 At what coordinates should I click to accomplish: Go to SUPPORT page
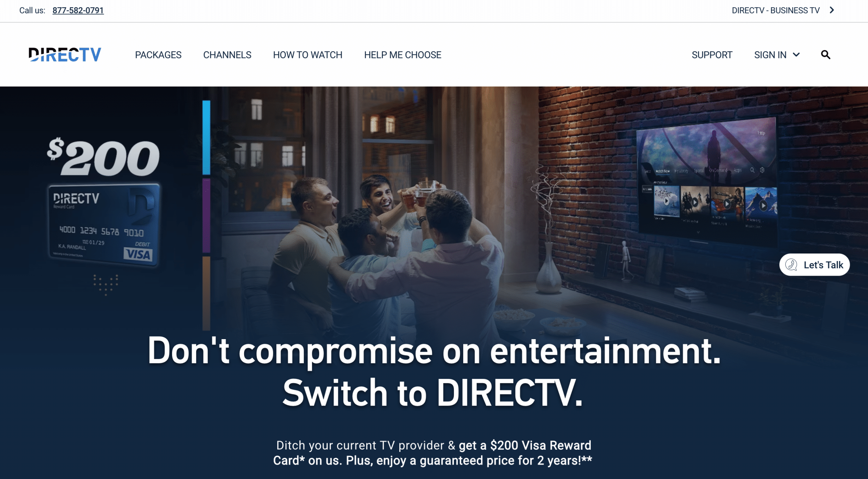tap(712, 55)
